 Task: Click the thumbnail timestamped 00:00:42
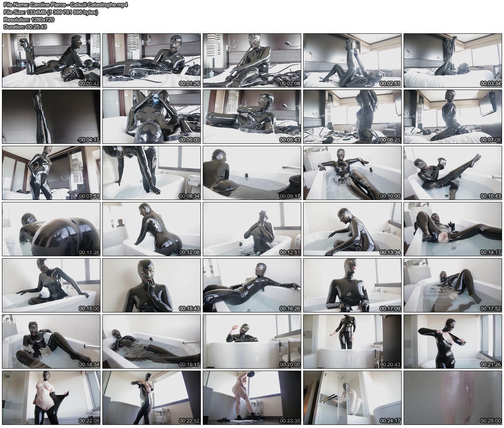[51, 60]
